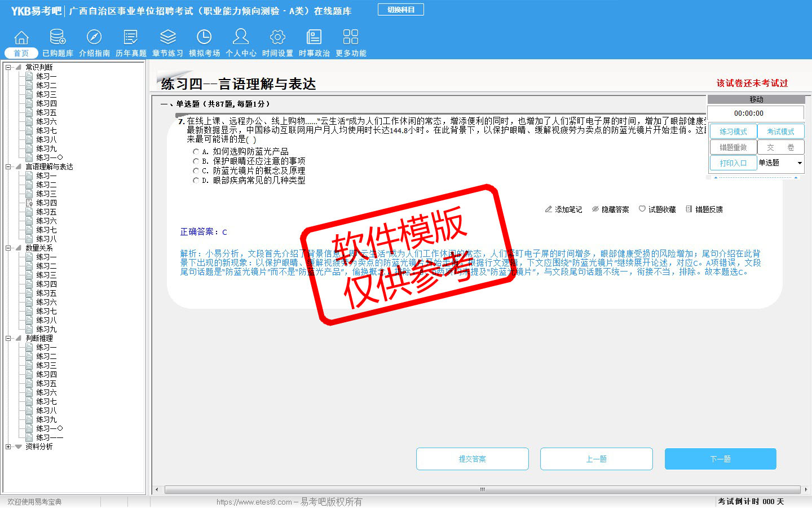Click the 首页 home icon
The width and height of the screenshot is (812, 508).
click(21, 38)
